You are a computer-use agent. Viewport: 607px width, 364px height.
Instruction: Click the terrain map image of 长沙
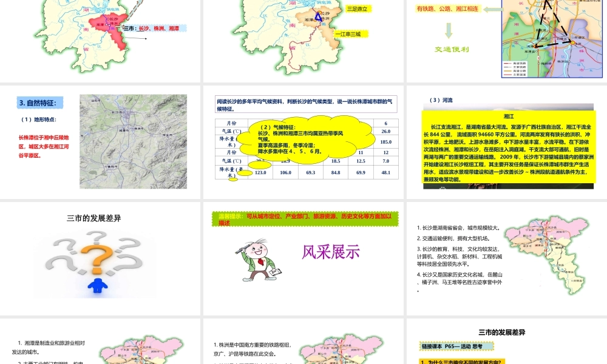click(133, 141)
